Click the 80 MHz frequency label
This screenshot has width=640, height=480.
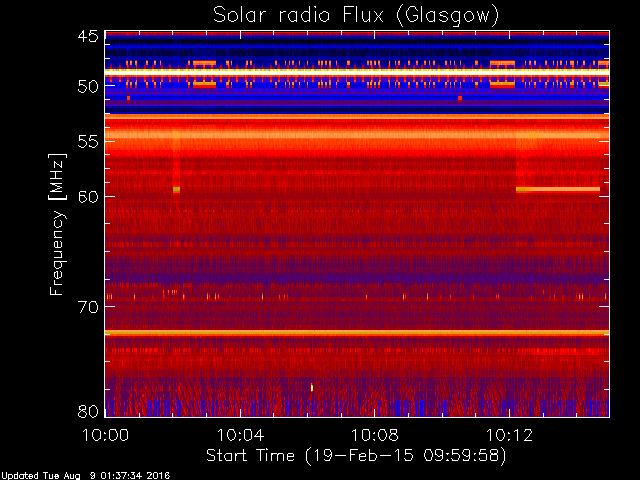88,411
